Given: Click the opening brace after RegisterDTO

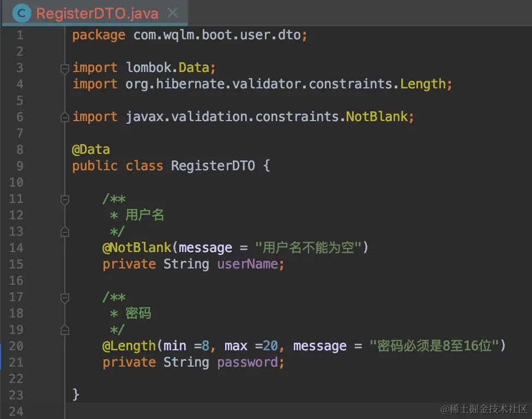Looking at the screenshot, I should tap(267, 166).
